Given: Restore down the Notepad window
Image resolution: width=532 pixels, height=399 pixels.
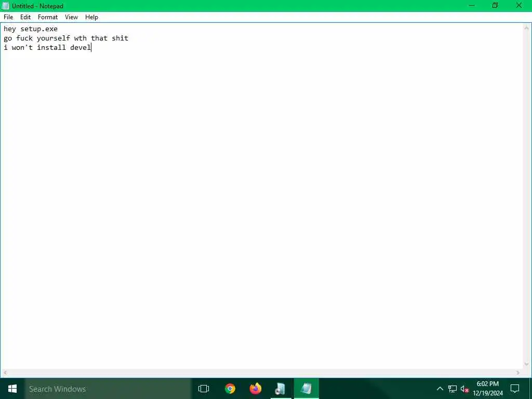Looking at the screenshot, I should point(495,6).
